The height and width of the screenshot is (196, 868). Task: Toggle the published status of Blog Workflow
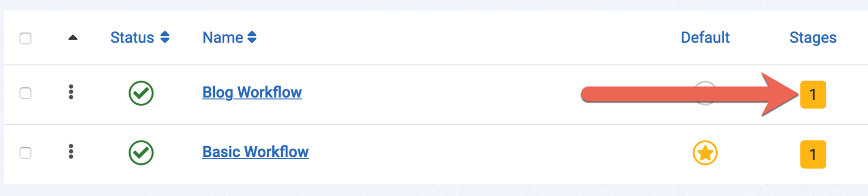pyautogui.click(x=141, y=93)
